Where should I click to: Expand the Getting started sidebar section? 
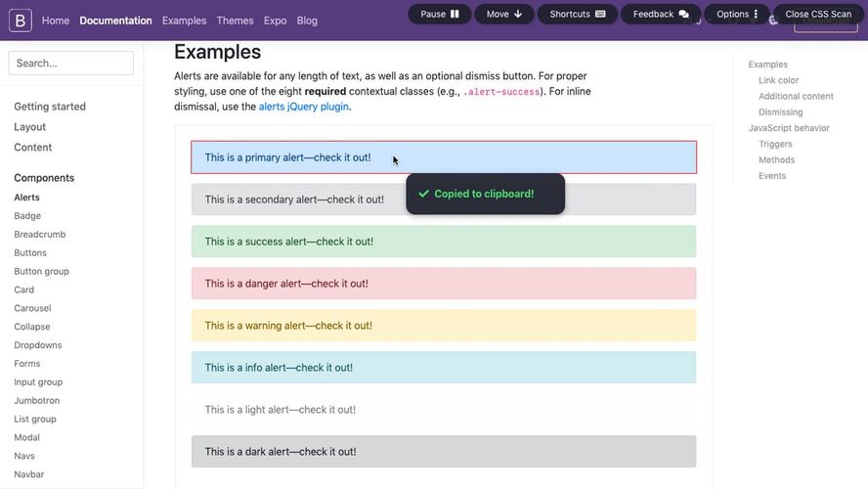50,107
